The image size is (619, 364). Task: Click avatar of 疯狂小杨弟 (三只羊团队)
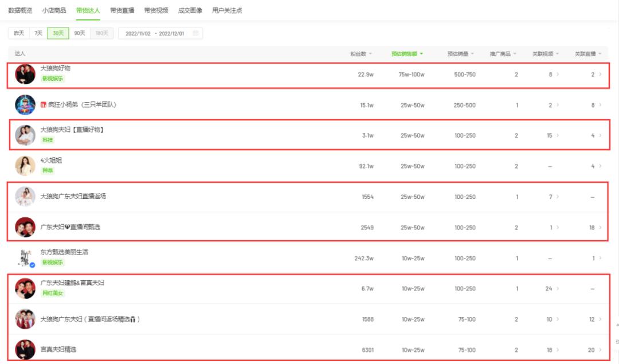(25, 105)
